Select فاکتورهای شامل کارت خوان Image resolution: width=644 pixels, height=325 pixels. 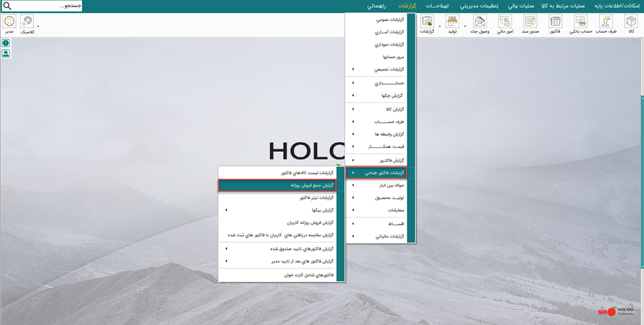coord(277,275)
